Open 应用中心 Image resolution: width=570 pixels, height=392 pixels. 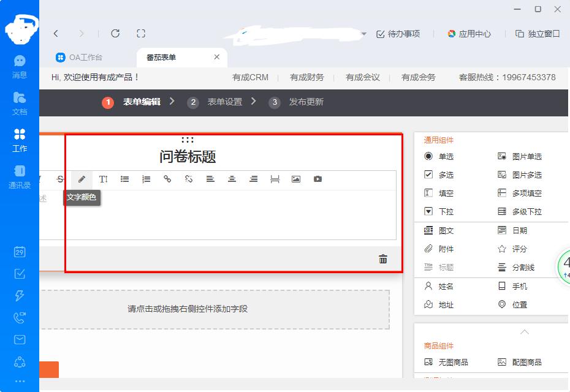469,35
